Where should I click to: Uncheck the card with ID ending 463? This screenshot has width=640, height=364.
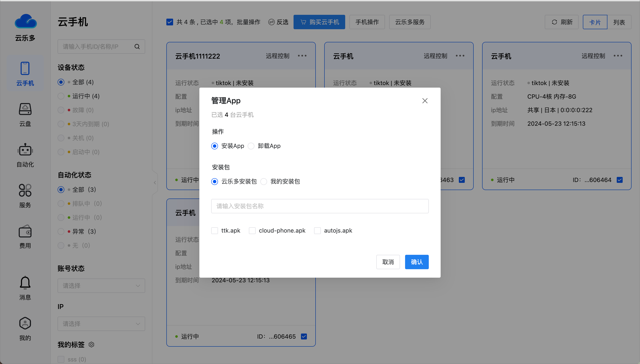462,180
